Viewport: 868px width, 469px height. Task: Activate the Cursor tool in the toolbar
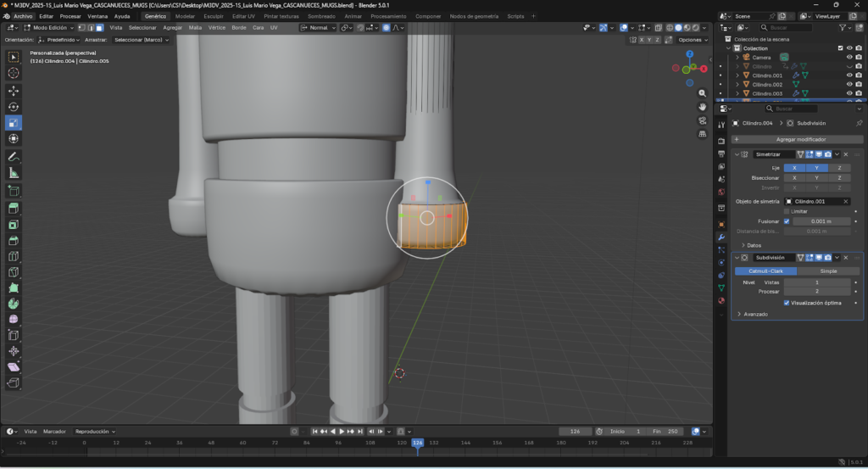(14, 73)
